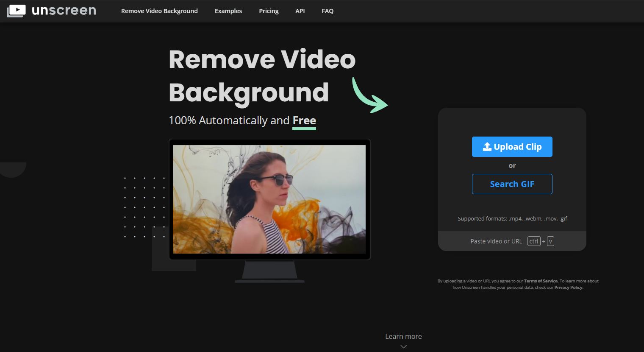Click the upload icon inside Upload Clip
The image size is (644, 352).
tap(487, 147)
